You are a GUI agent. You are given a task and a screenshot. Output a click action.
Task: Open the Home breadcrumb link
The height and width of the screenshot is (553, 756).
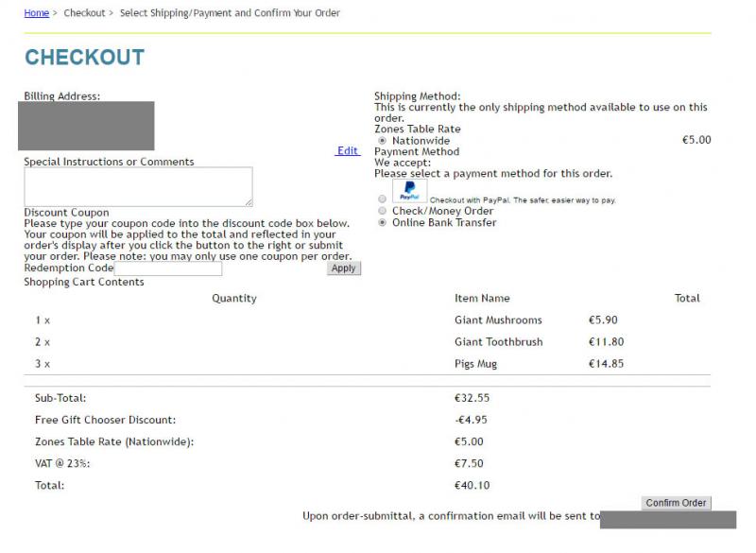point(37,13)
